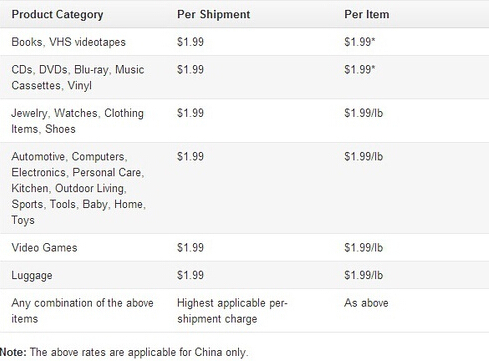Click the Automotive, Computers, Electronics category cell
Image resolution: width=489 pixels, height=361 pixels.
(x=79, y=188)
